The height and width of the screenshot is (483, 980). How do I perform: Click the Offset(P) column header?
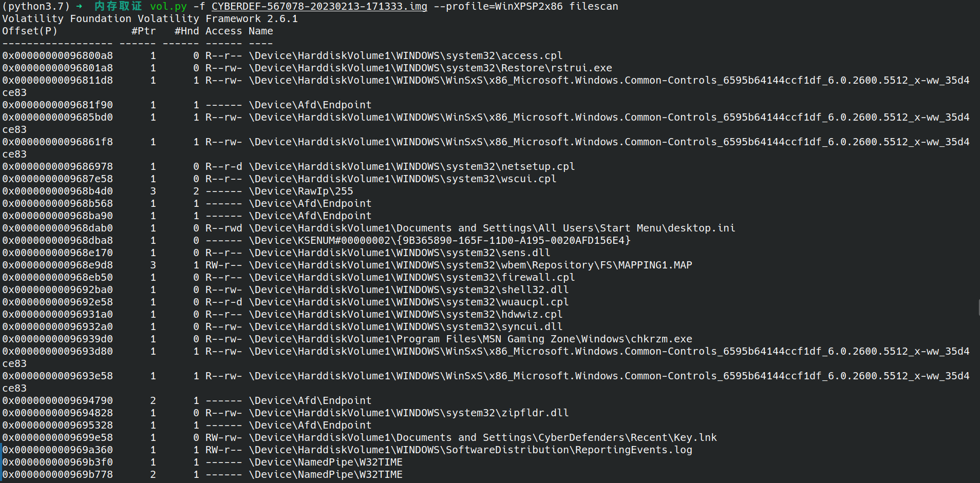coord(30,31)
